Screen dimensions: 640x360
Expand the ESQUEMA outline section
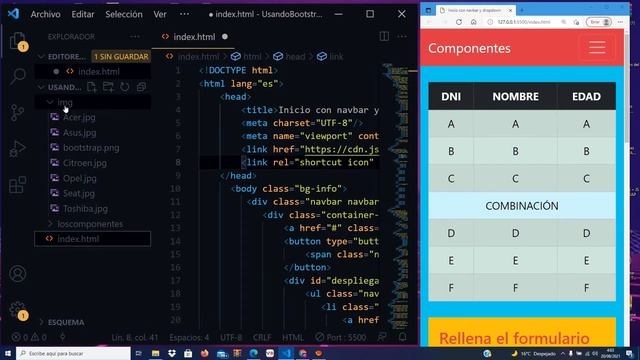coord(61,322)
